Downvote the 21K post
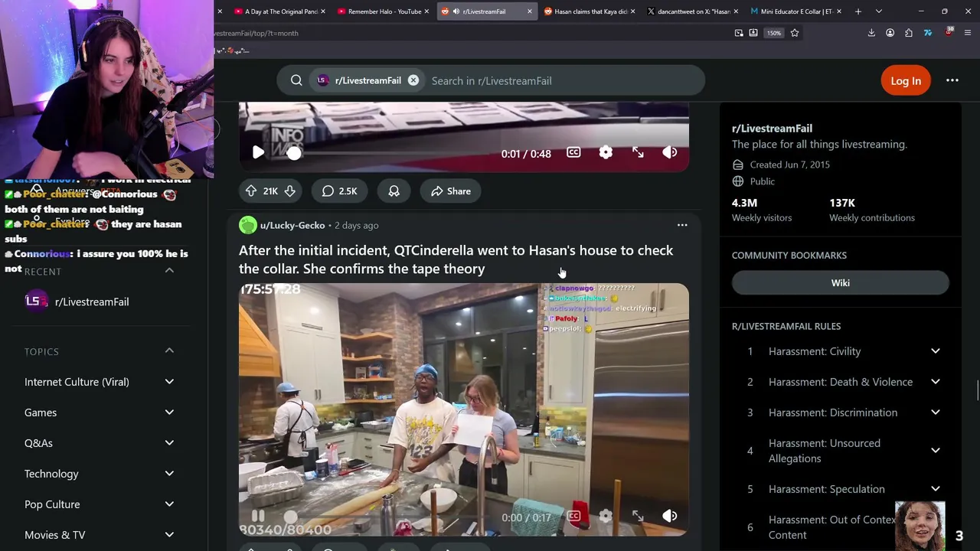This screenshot has height=551, width=980. [x=290, y=191]
